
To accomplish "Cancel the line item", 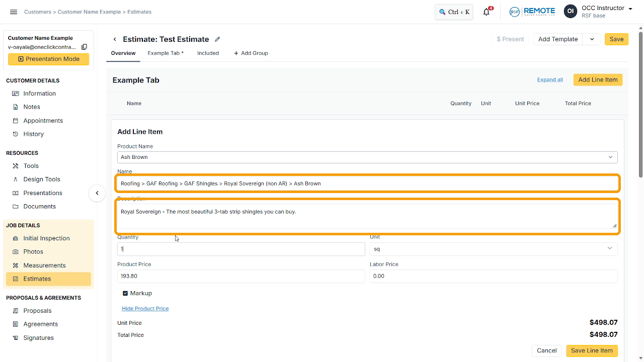I will pos(546,351).
